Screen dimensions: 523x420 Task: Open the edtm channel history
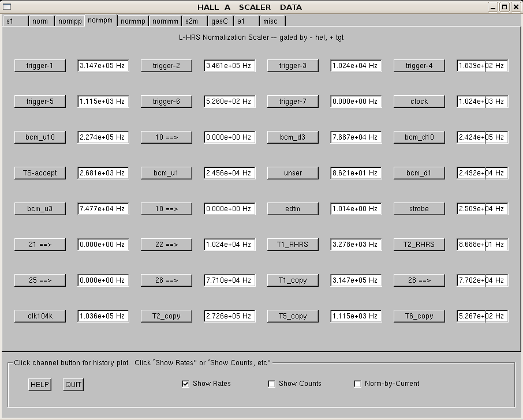coord(293,209)
